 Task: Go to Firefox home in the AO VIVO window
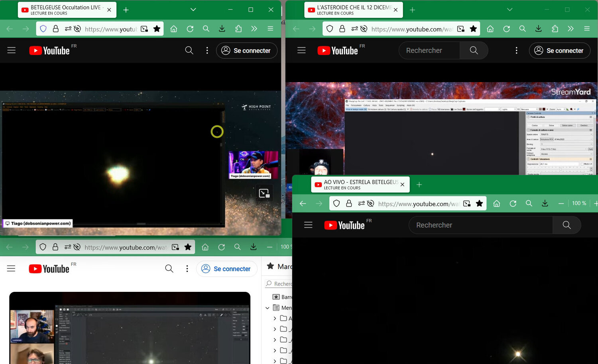click(x=497, y=204)
